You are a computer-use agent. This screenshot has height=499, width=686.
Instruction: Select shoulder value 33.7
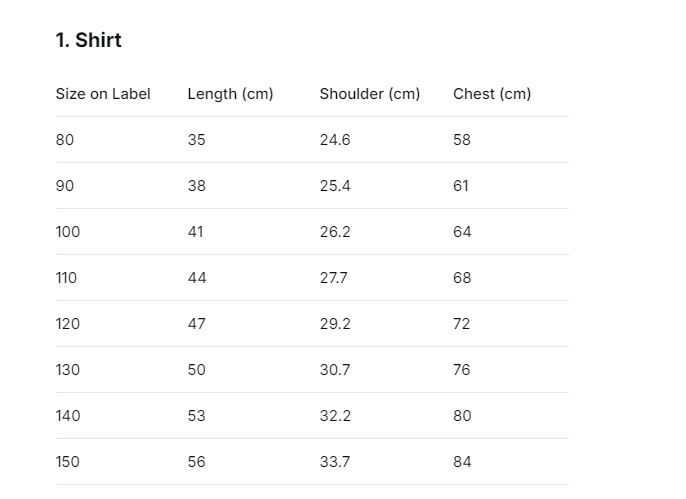pos(335,461)
